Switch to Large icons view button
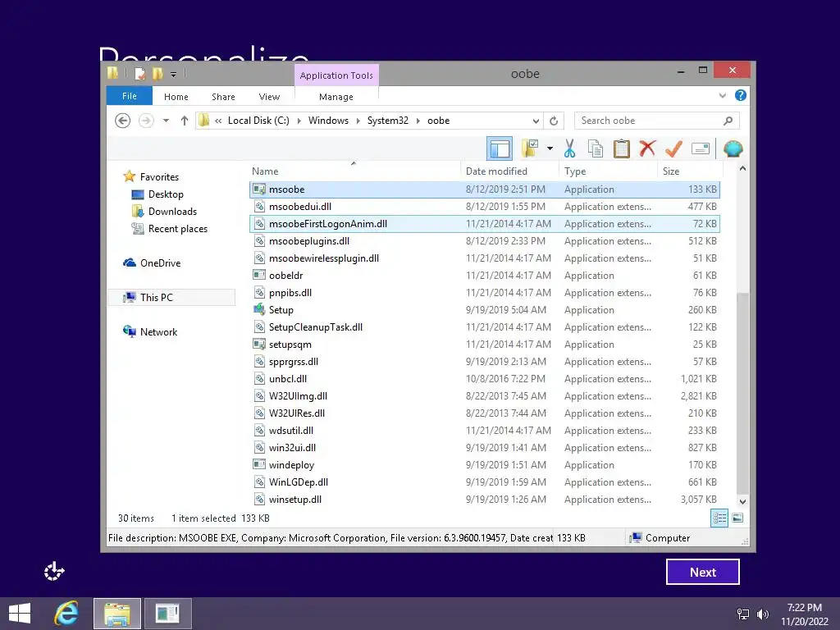840x630 pixels. pyautogui.click(x=737, y=518)
